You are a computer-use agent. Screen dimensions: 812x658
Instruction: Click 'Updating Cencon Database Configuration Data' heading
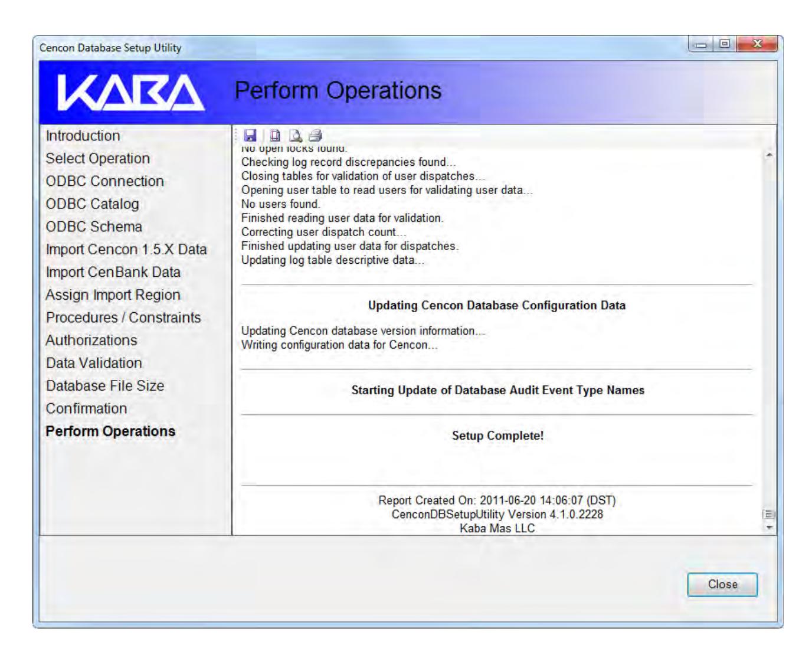coord(497,305)
